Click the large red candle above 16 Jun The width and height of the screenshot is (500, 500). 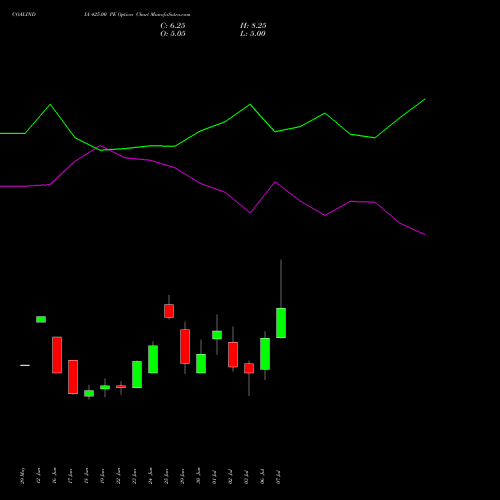coord(57,355)
